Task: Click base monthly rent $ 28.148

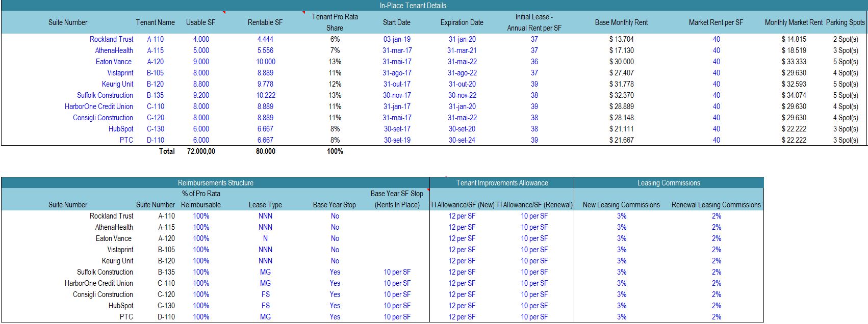Action: tap(621, 118)
